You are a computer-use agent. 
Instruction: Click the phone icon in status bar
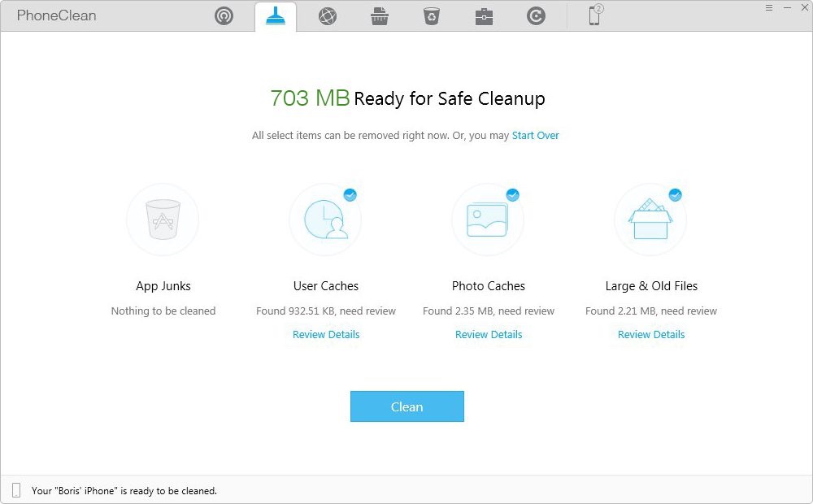[16, 490]
